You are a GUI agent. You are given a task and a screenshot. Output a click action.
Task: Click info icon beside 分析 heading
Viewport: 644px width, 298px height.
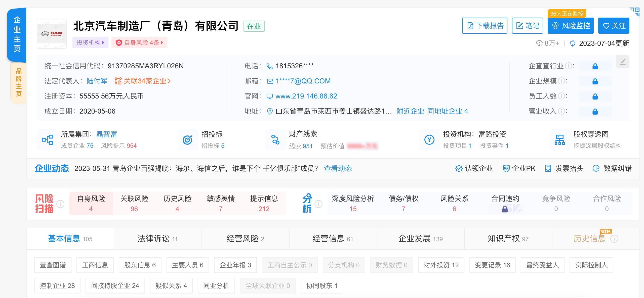pos(318,204)
